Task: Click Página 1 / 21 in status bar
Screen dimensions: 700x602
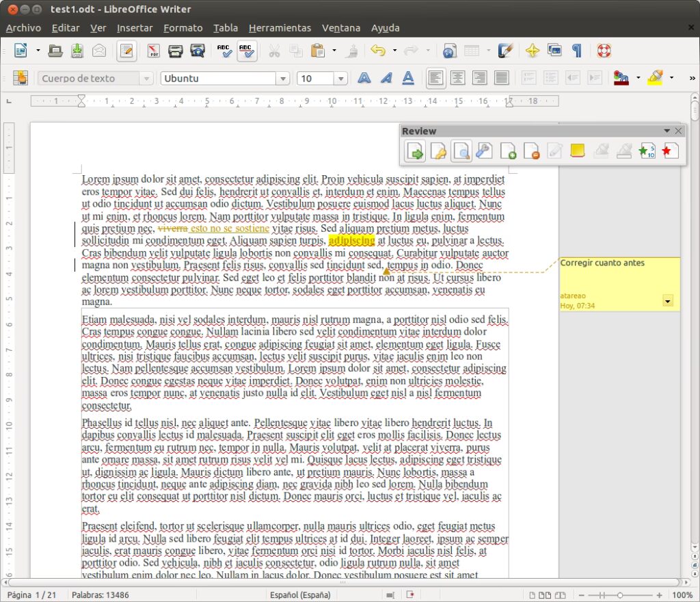Action: pos(31,595)
